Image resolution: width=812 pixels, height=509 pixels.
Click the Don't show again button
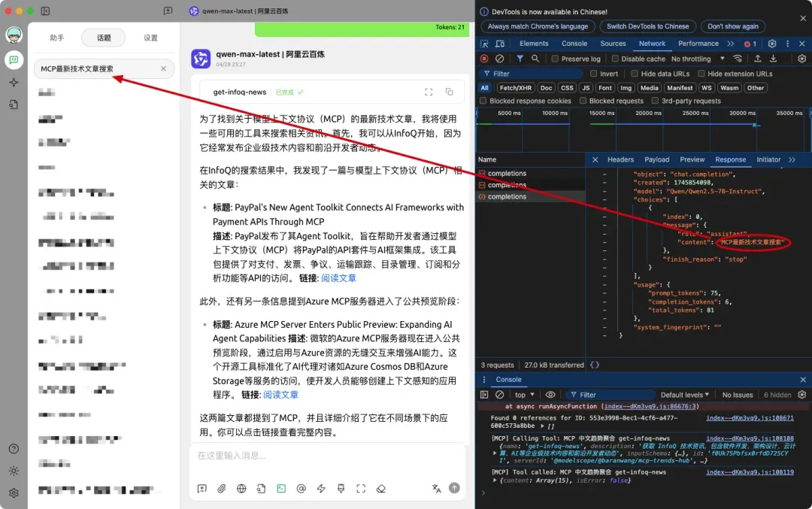pos(733,26)
